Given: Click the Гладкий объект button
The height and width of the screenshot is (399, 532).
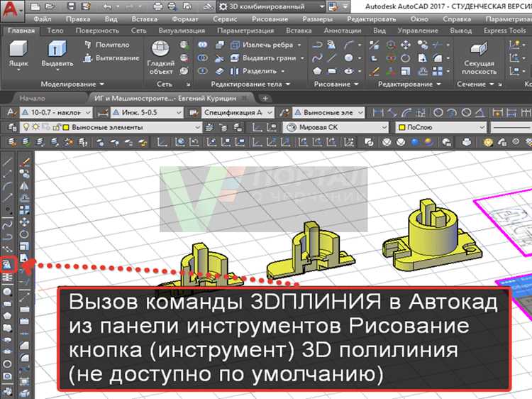Looking at the screenshot, I should 161,58.
